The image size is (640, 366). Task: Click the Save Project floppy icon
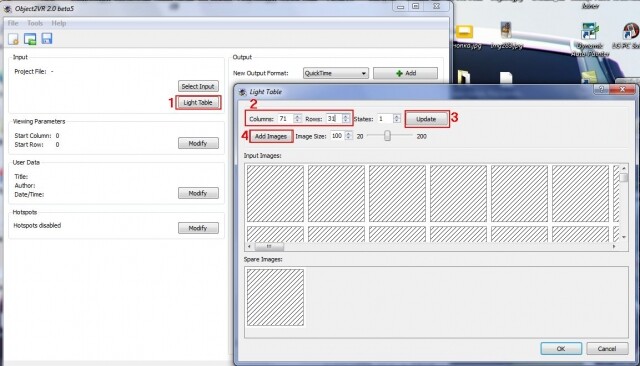tap(47, 39)
